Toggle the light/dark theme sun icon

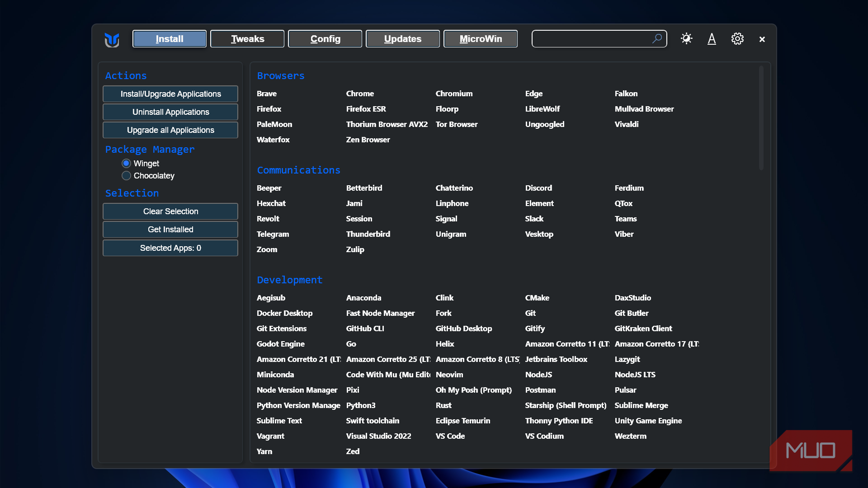[x=686, y=39]
